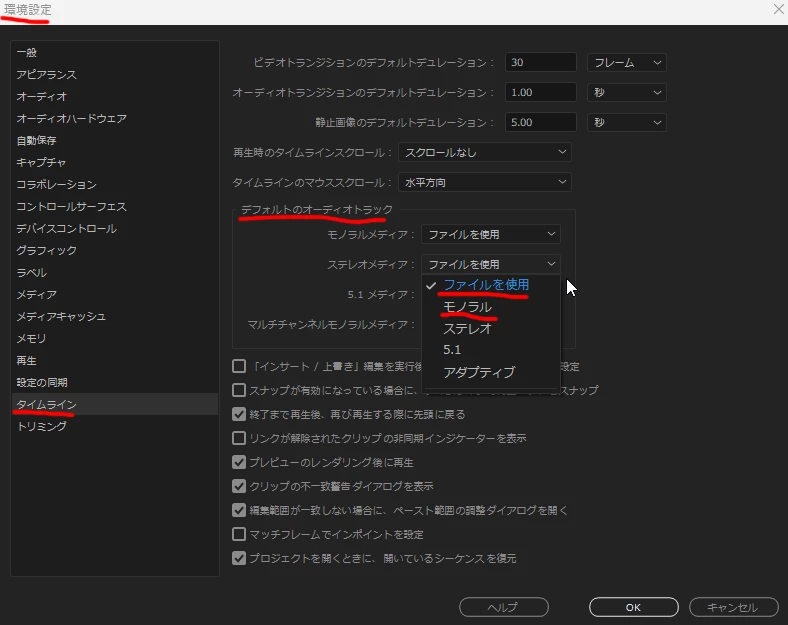Open the 一般 preferences category
Image resolution: width=788 pixels, height=625 pixels.
point(27,52)
